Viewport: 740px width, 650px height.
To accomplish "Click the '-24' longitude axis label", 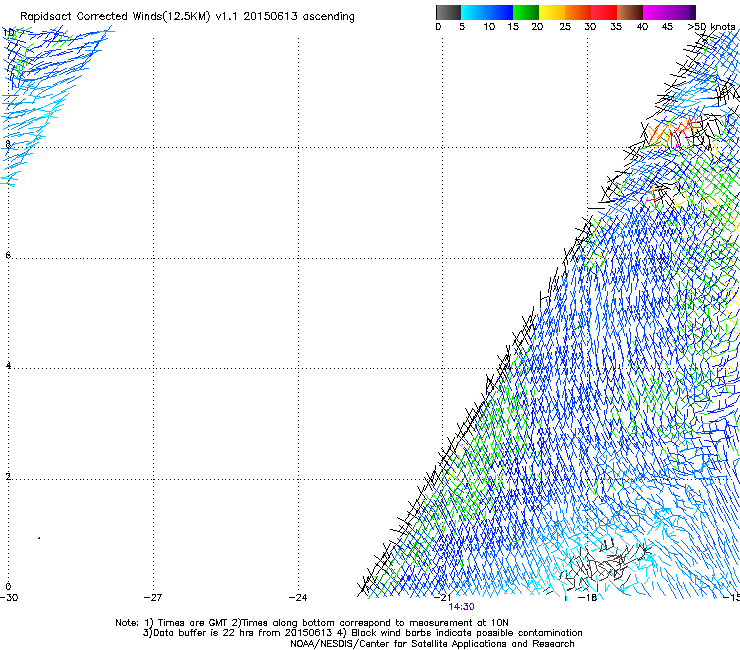I will pos(298,598).
